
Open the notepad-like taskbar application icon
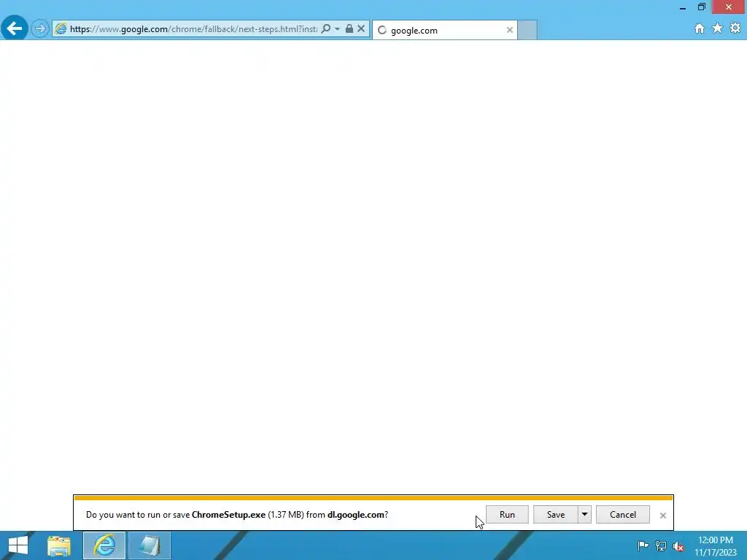[149, 545]
